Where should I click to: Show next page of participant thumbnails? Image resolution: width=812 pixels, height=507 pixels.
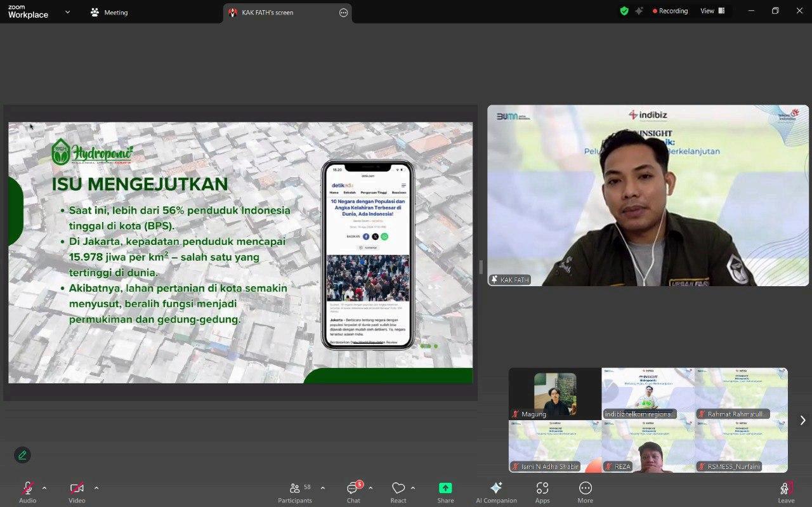point(802,420)
